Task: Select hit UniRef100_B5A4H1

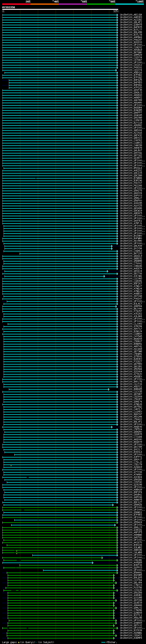Action: tap(131, 573)
